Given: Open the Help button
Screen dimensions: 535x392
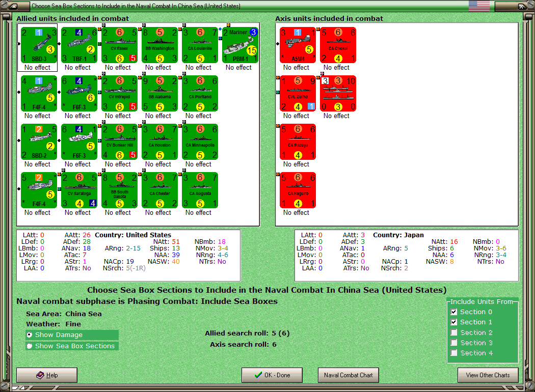Looking at the screenshot, I should (x=47, y=375).
